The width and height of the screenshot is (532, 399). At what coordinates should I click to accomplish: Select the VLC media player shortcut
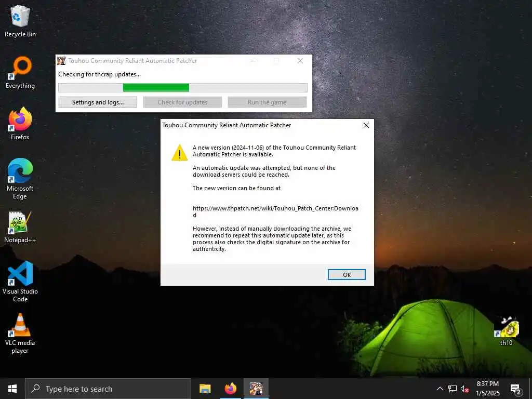(20, 334)
